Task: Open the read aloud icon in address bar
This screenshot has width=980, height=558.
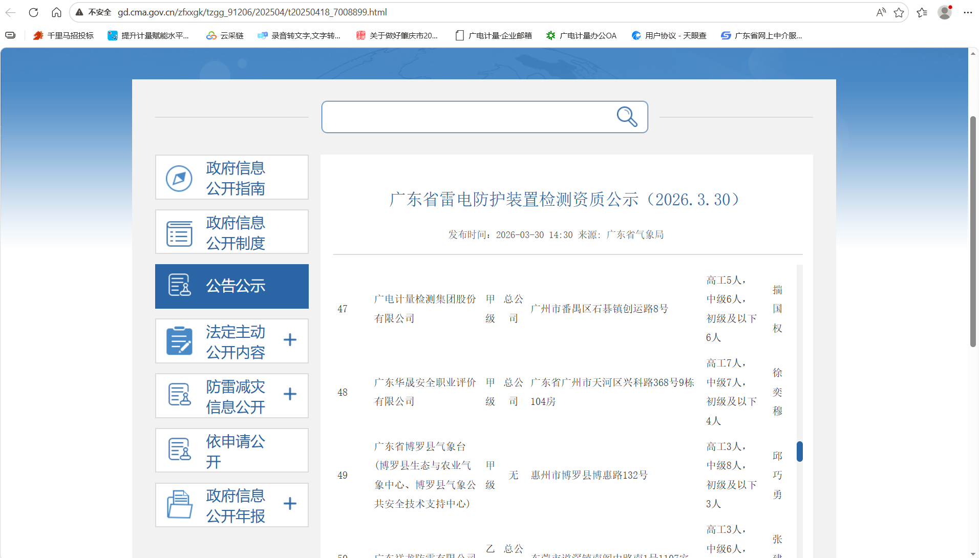Action: pos(881,12)
